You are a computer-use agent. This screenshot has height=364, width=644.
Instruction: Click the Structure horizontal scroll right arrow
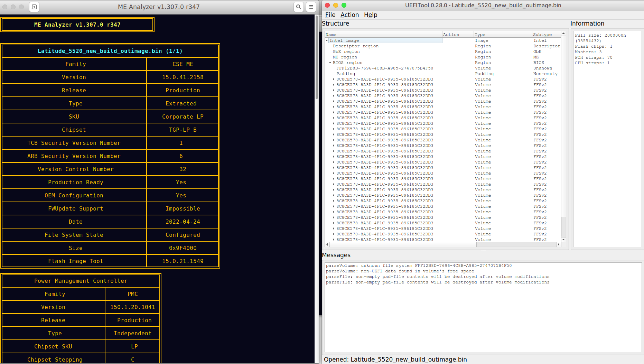point(558,244)
